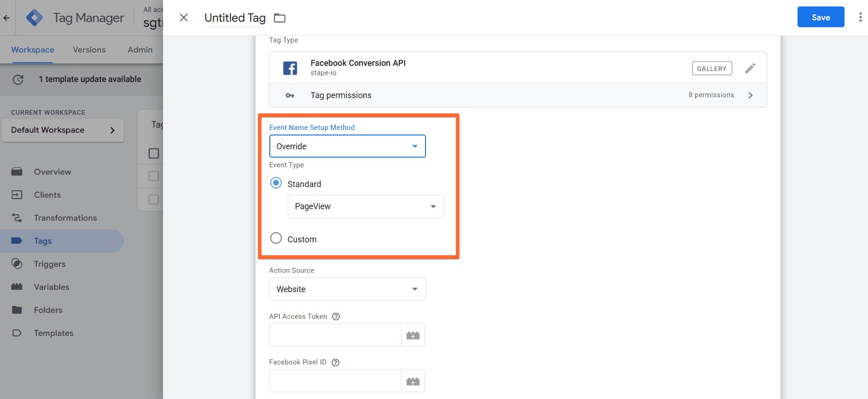Click the blue Save button

821,17
